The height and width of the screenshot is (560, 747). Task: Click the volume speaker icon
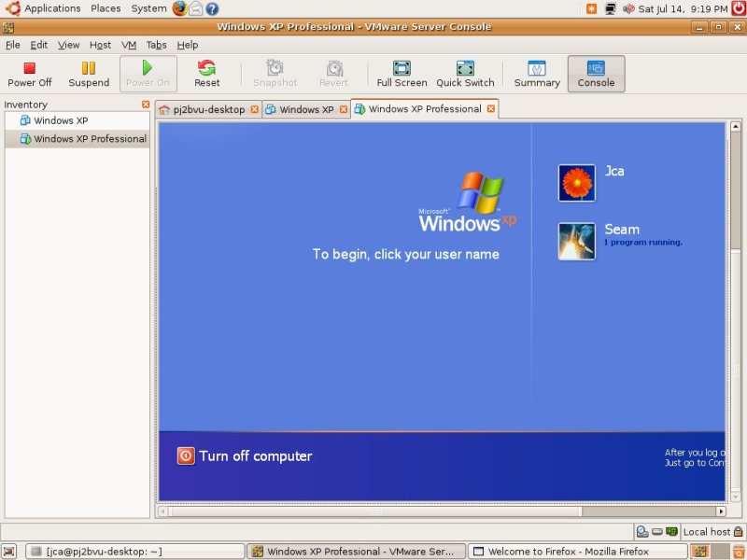[628, 8]
